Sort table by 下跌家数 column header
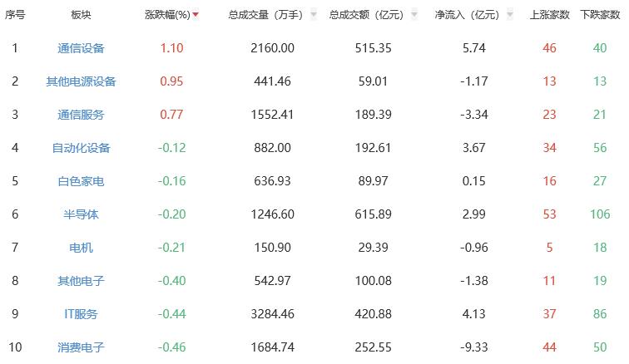629x364 pixels. pos(600,15)
